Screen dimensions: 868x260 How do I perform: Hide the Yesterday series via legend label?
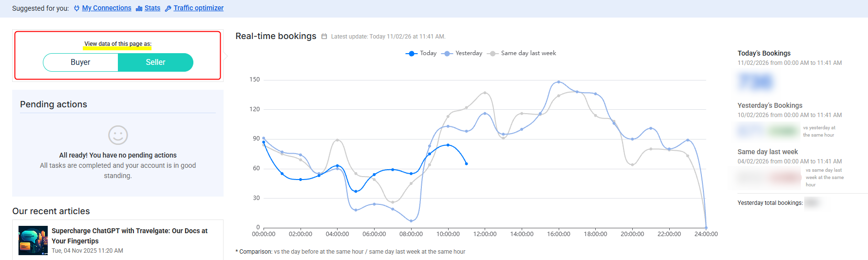click(x=469, y=53)
